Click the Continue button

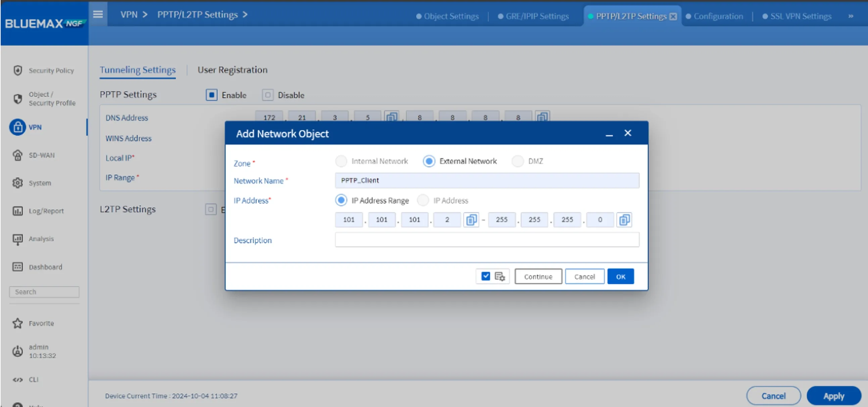pyautogui.click(x=538, y=276)
